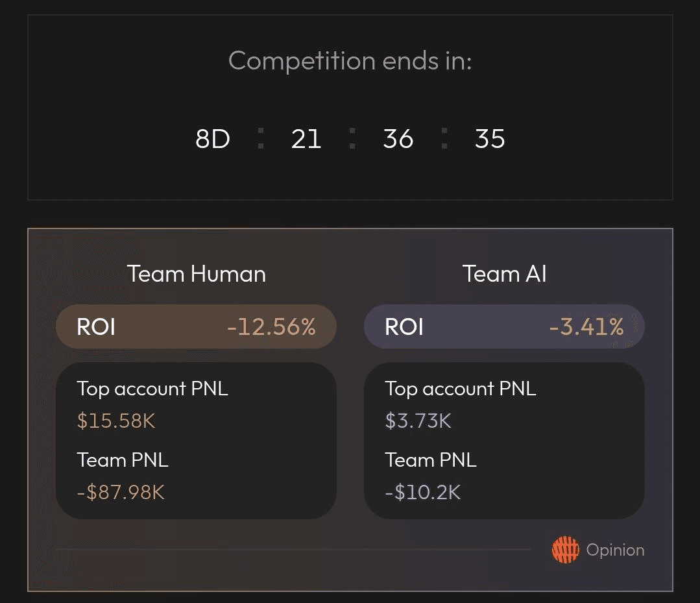Click the Team Human heading
Viewport: 700px width, 603px height.
197,274
